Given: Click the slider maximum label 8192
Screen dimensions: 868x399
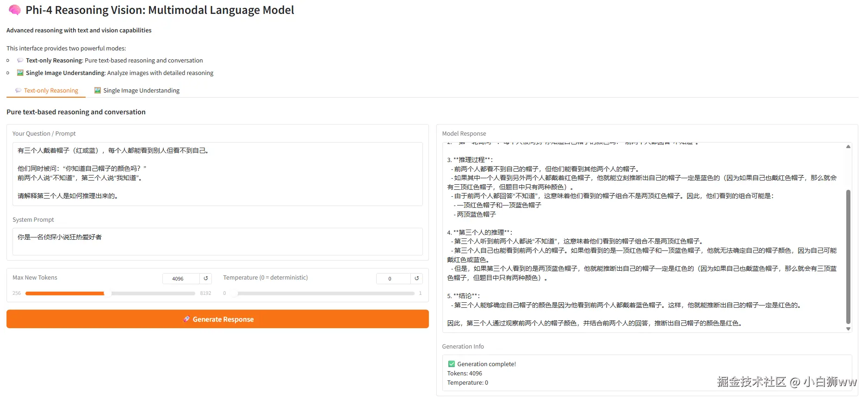Looking at the screenshot, I should 205,293.
